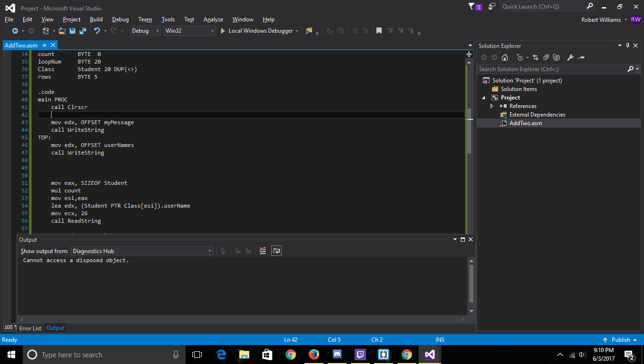
Task: Click the Undo arrow icon
Action: coord(97,31)
